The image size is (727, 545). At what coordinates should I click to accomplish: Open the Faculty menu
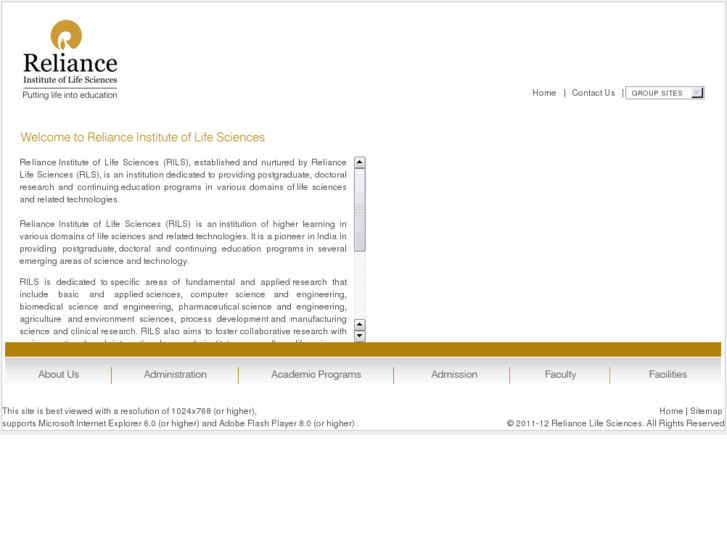coord(560,374)
